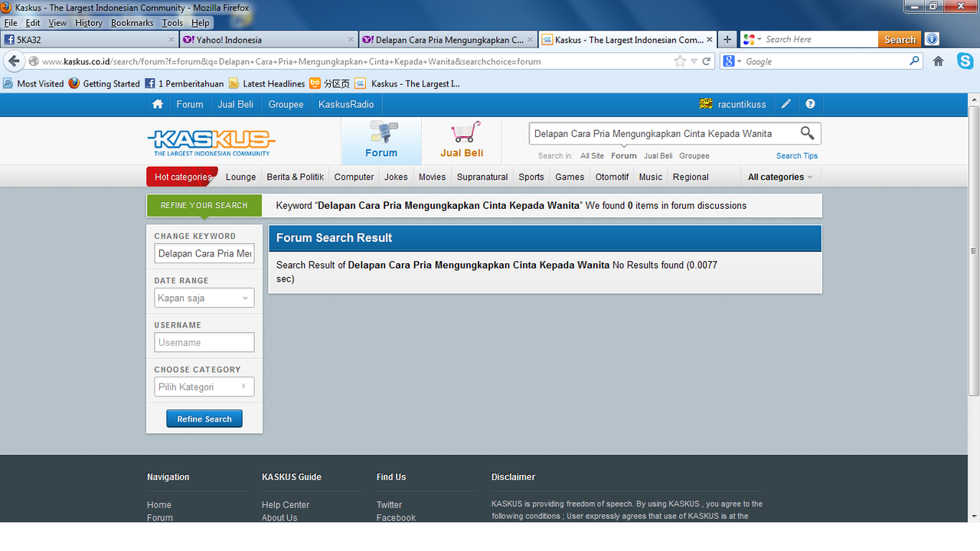Open the bookmark star dropdown arrow
Viewport: 980px width, 551px height.
point(694,61)
